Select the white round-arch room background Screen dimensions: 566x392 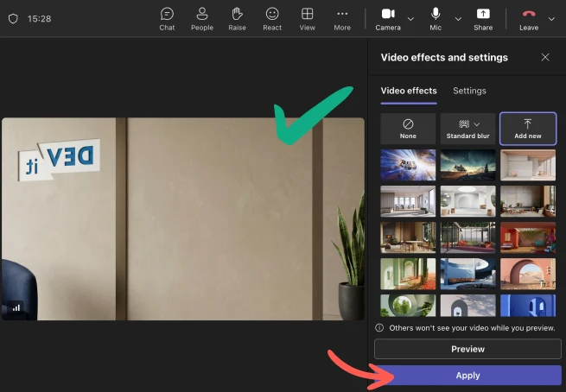click(x=467, y=201)
